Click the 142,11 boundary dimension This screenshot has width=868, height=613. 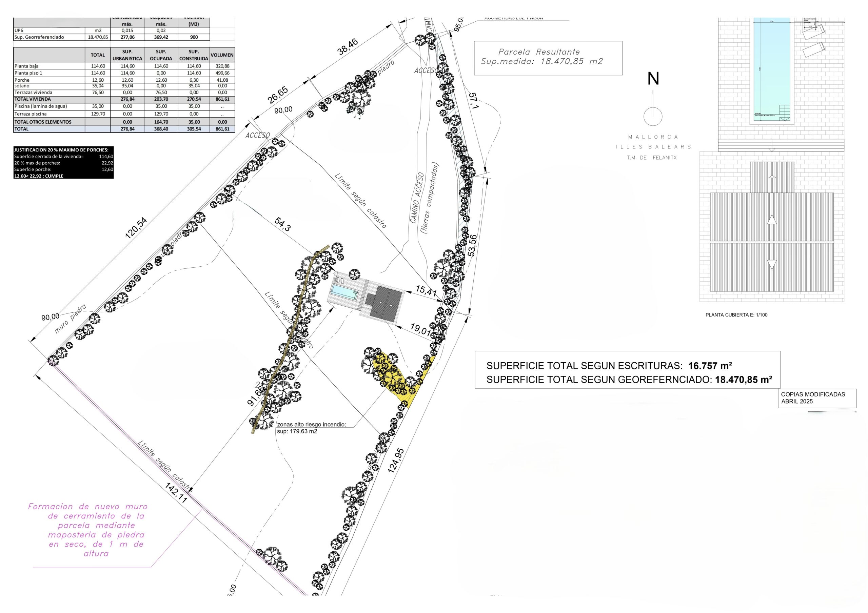[x=176, y=493]
